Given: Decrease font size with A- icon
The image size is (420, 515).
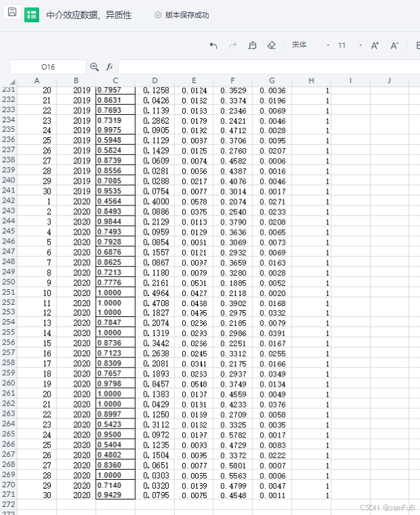Looking at the screenshot, I should 394,46.
